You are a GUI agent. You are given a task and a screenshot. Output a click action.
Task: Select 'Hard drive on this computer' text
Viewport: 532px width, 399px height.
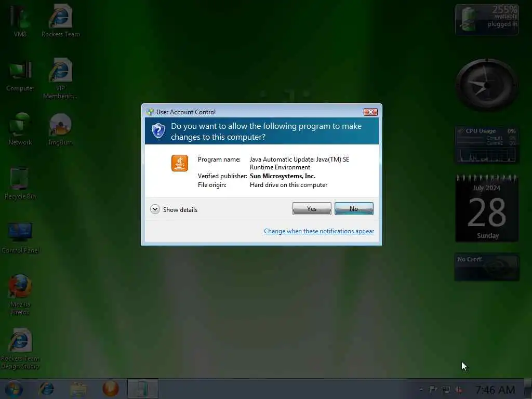click(289, 185)
